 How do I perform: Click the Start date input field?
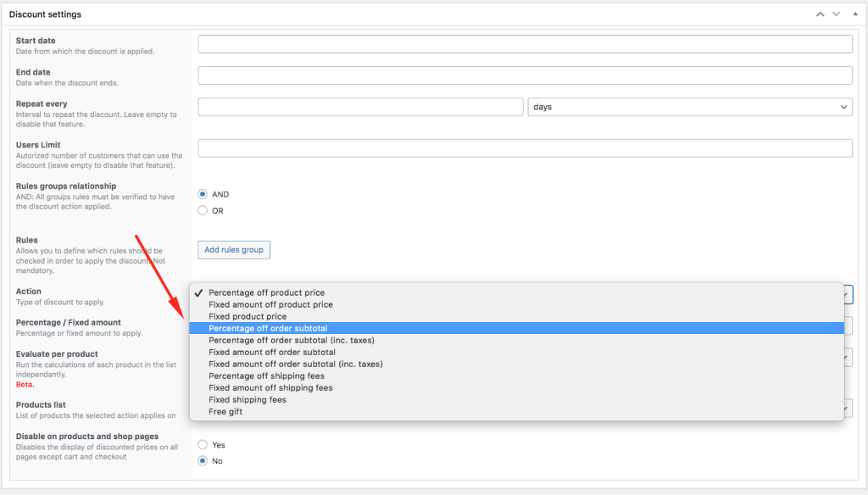pyautogui.click(x=525, y=44)
